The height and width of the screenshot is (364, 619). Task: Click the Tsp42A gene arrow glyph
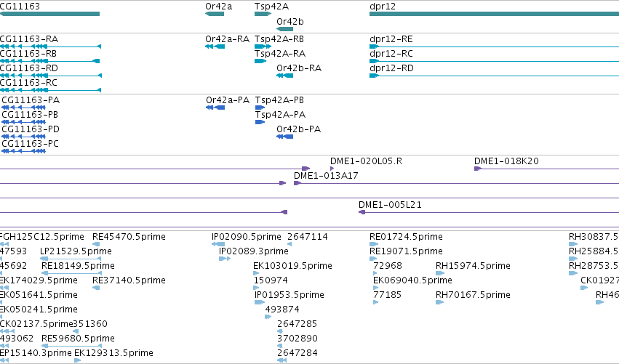pos(263,14)
